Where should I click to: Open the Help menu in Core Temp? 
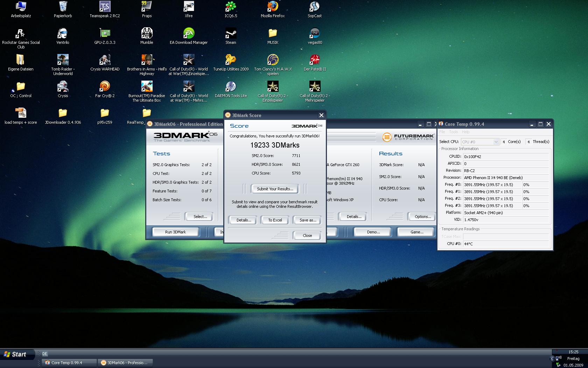(x=465, y=132)
